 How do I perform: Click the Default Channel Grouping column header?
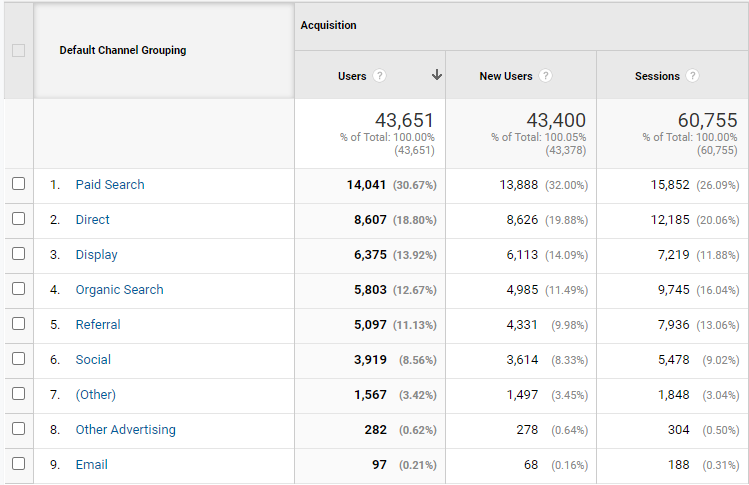[x=123, y=50]
